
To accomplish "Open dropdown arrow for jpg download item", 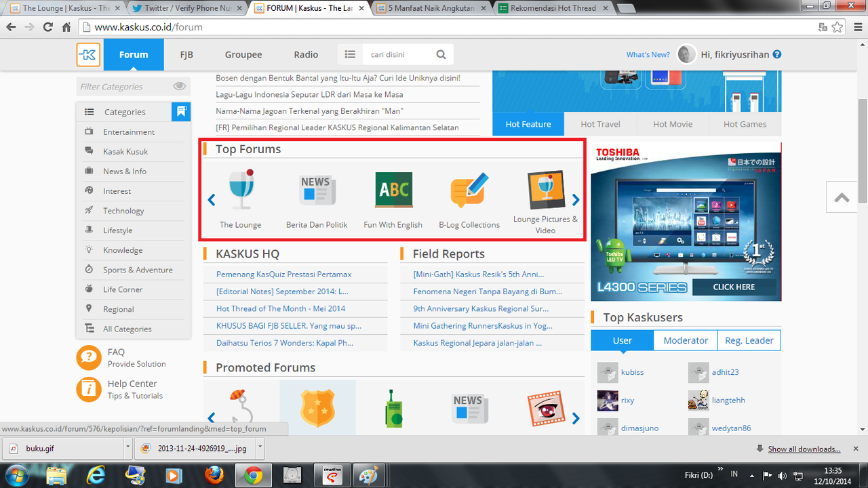I will pos(260,448).
